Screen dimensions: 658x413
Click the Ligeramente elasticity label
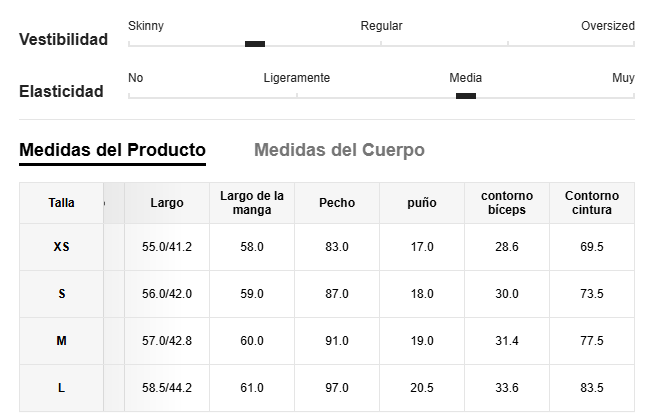[x=297, y=78]
